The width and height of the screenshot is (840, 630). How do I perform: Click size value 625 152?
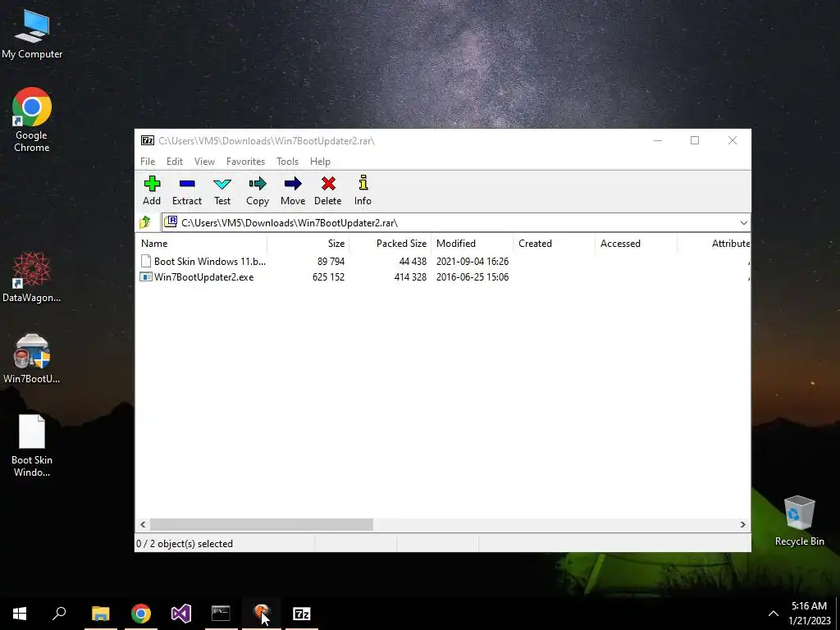click(x=328, y=277)
